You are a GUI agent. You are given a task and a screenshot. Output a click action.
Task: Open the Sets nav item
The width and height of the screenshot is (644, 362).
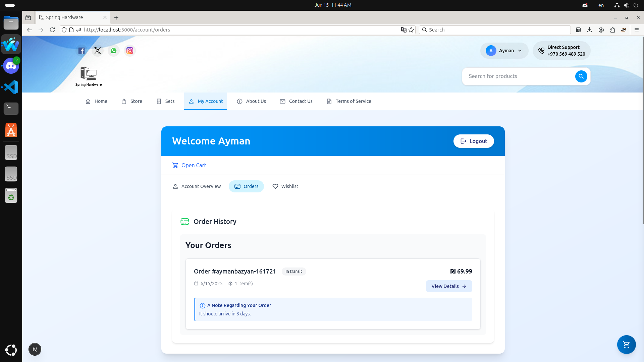pos(165,101)
